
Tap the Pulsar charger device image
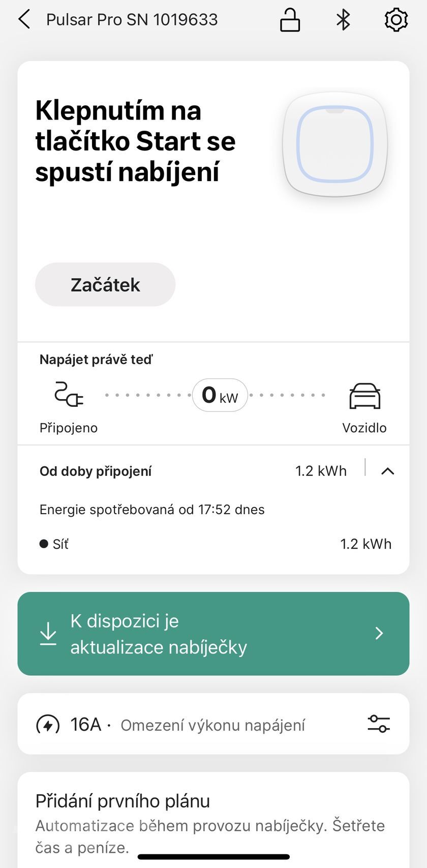click(335, 144)
